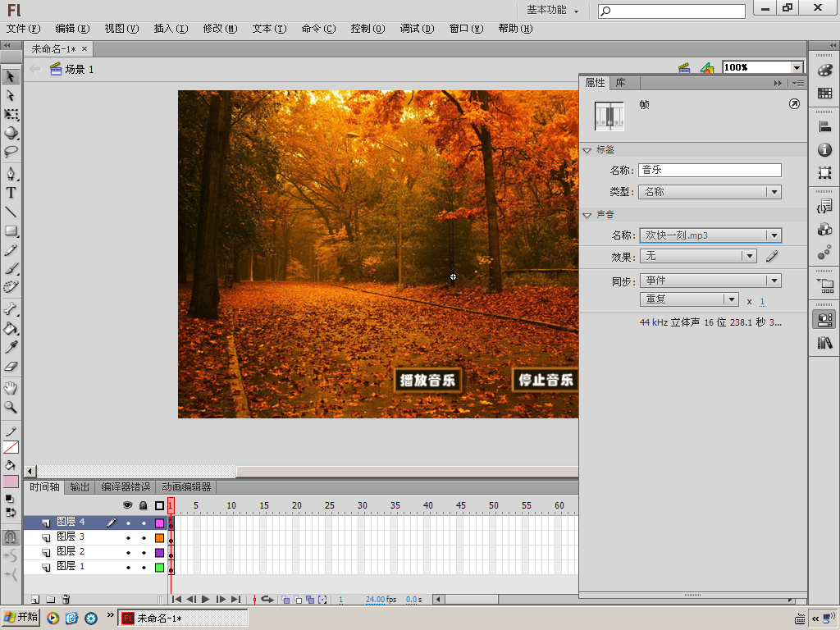Select the Bone tool
The image size is (840, 630).
click(x=10, y=309)
